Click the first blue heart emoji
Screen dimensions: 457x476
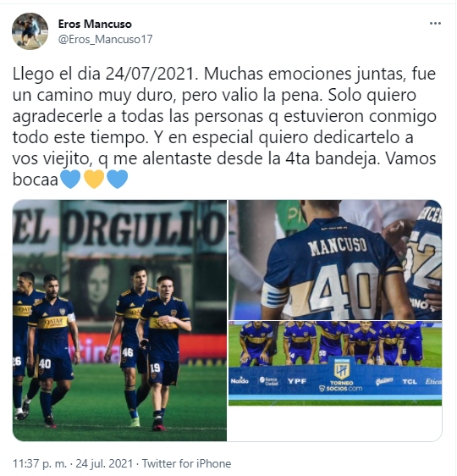70,179
